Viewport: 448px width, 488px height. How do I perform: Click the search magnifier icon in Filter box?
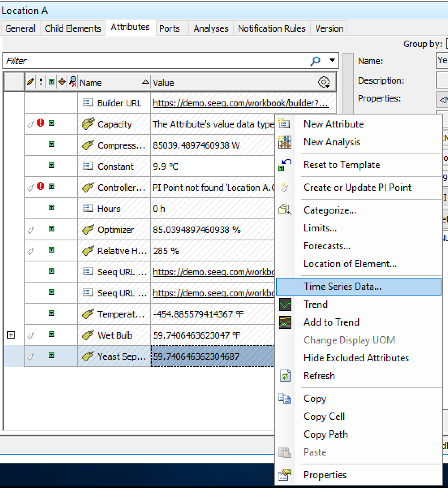[315, 61]
